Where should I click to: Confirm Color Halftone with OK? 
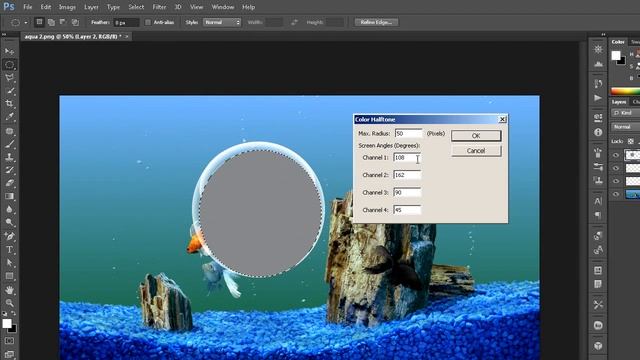[476, 136]
